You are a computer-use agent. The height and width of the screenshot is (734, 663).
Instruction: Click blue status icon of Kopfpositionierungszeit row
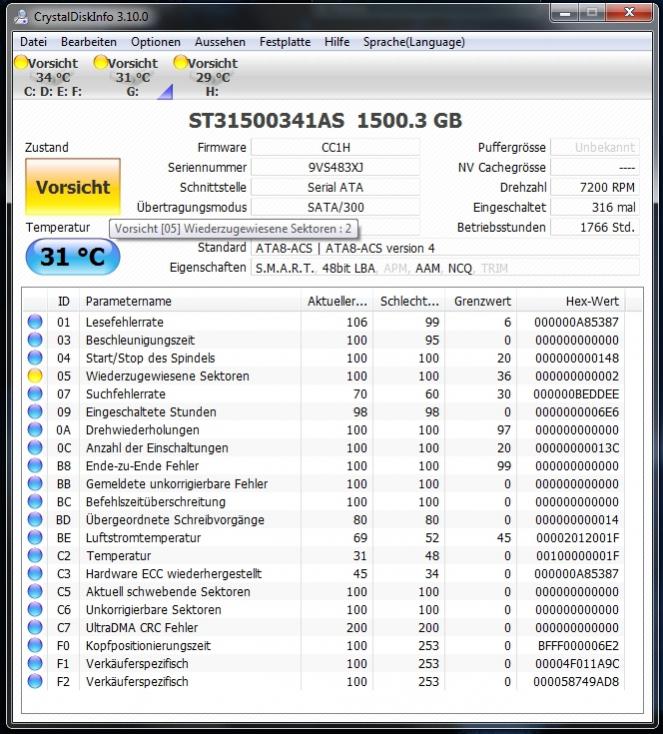pyautogui.click(x=35, y=645)
